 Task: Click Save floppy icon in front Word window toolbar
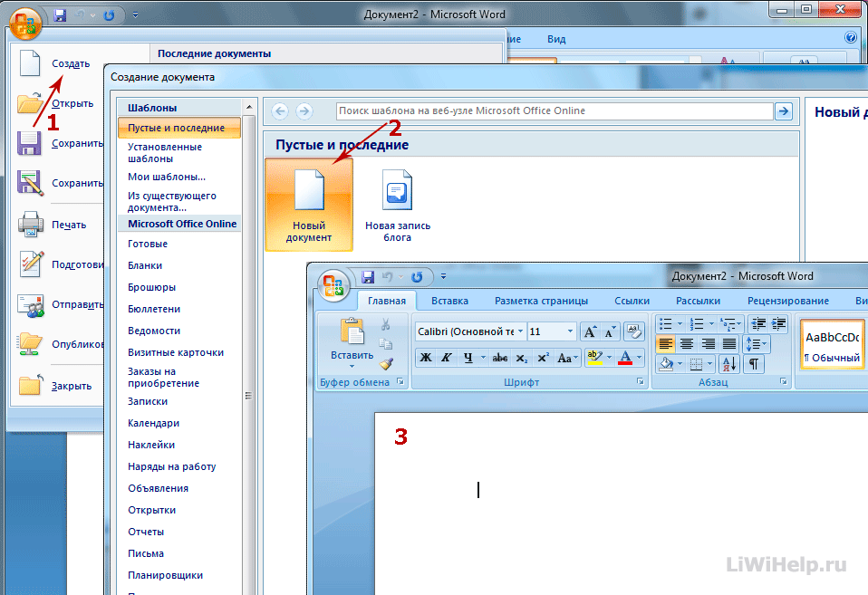point(368,276)
